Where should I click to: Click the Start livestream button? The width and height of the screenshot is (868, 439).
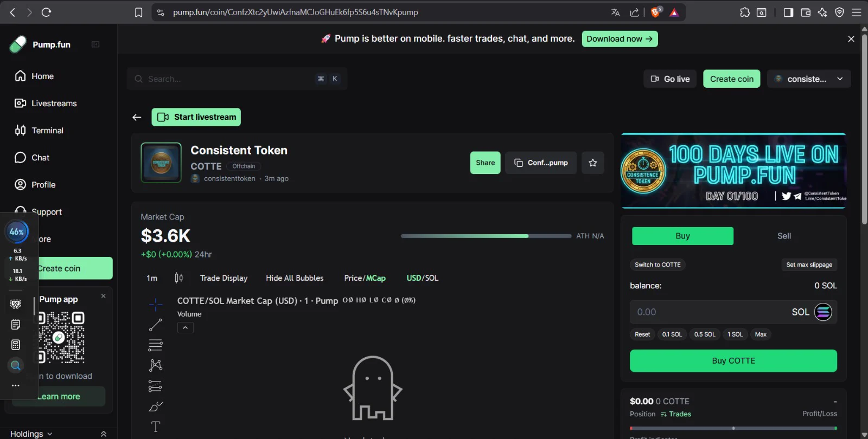point(196,117)
